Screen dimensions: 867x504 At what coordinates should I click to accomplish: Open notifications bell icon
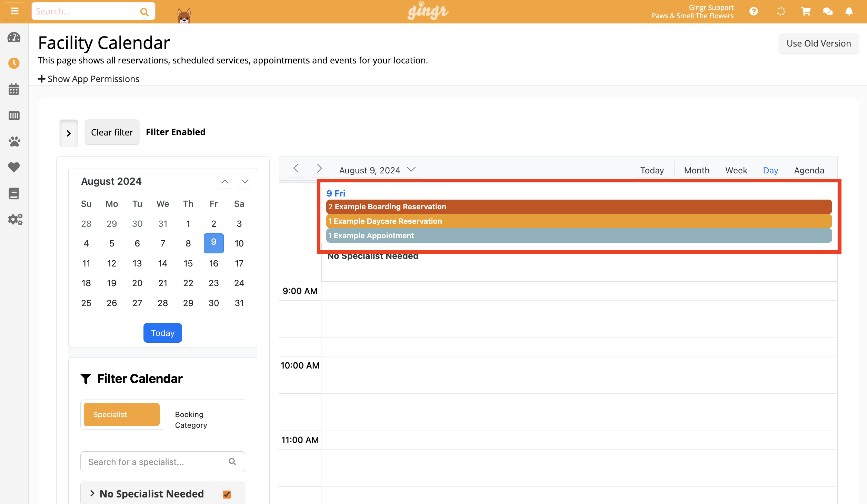(x=849, y=11)
